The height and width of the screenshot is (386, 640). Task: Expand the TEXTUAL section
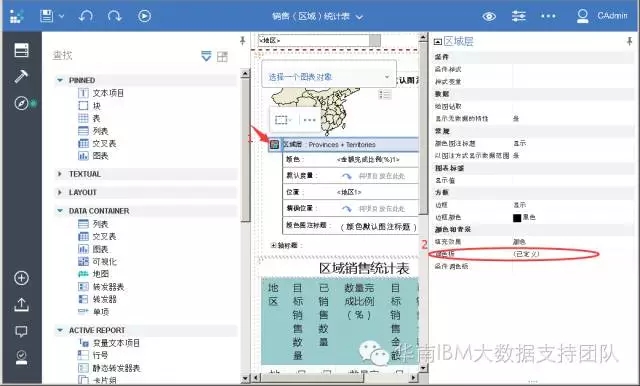click(60, 174)
